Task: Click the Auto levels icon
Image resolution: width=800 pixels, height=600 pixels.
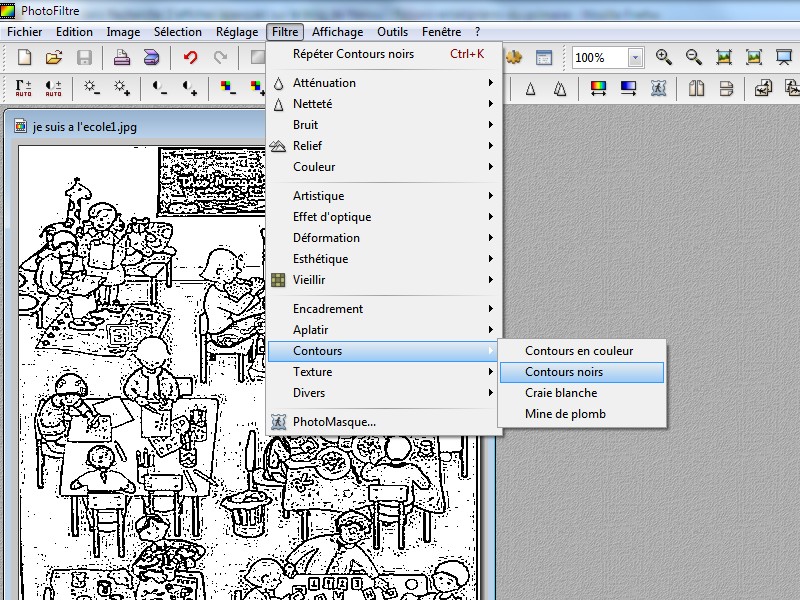Action: click(24, 89)
